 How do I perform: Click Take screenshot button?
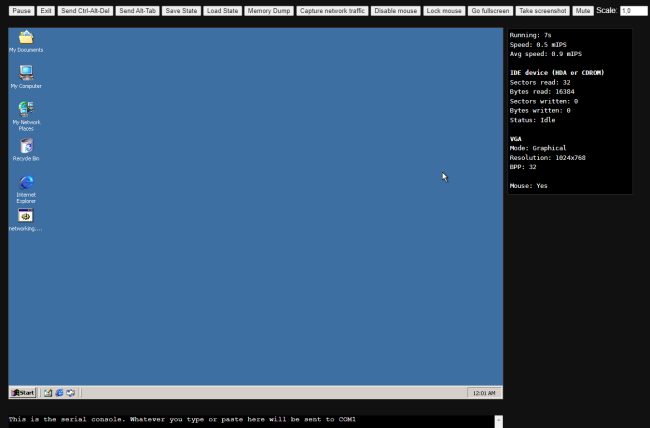click(543, 11)
